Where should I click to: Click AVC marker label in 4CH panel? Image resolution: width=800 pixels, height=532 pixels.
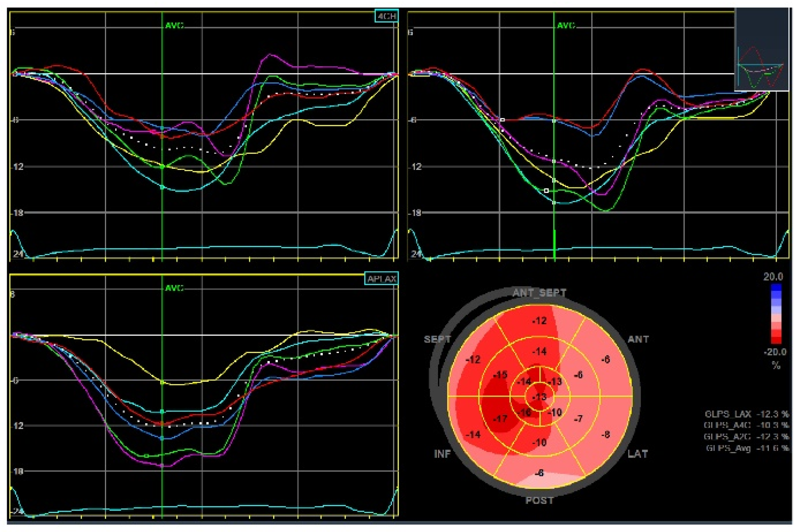[x=174, y=26]
